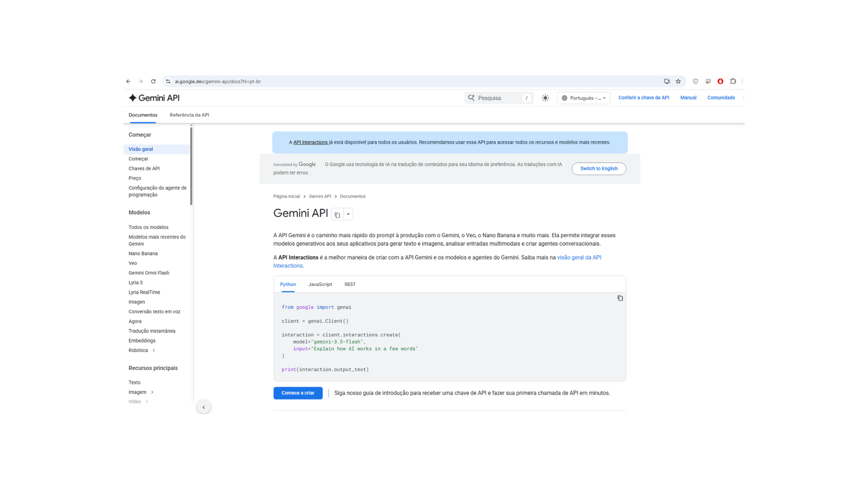Open Conferir a chave de API link
Screen dimensions: 868x488
point(644,98)
